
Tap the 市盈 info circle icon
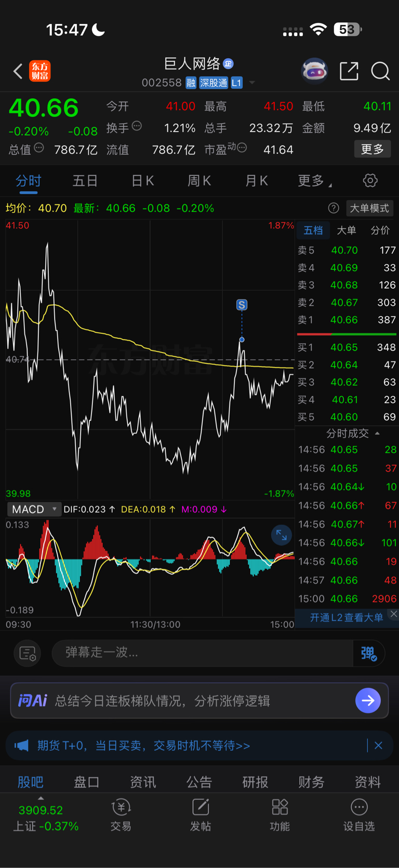(242, 148)
